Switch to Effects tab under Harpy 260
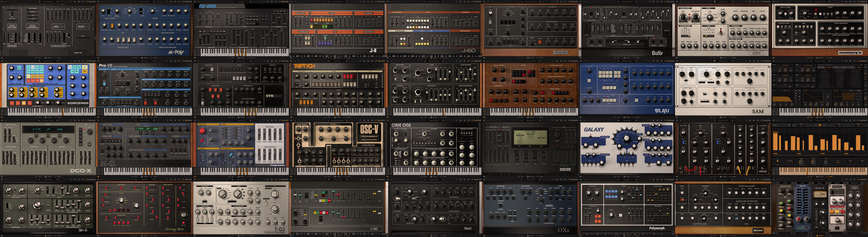868x237 pixels. [x=48, y=58]
